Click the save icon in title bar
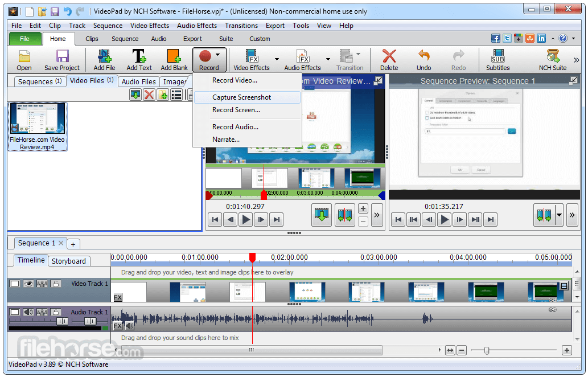Viewport: 588px width, 377px height. [55, 11]
